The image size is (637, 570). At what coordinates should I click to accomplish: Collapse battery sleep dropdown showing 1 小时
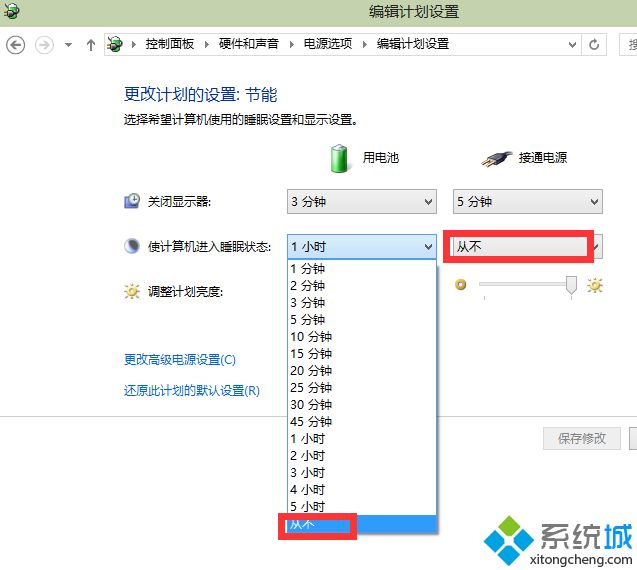(362, 247)
